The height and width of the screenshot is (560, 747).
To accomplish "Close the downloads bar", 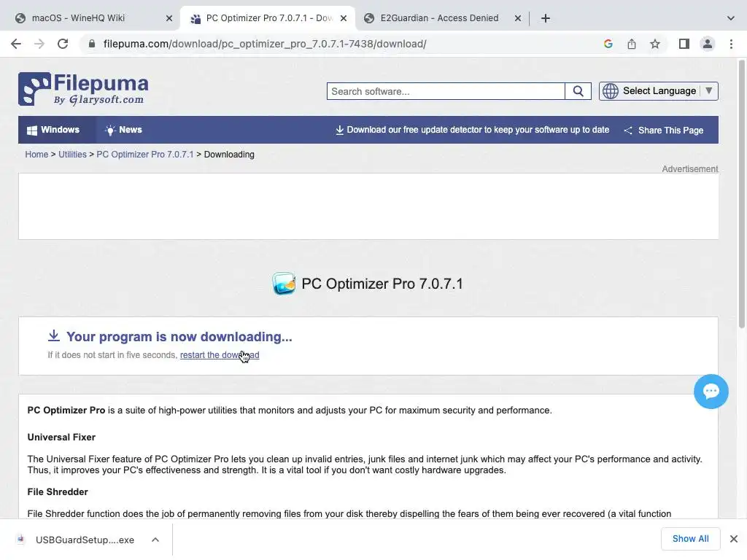I will click(734, 539).
